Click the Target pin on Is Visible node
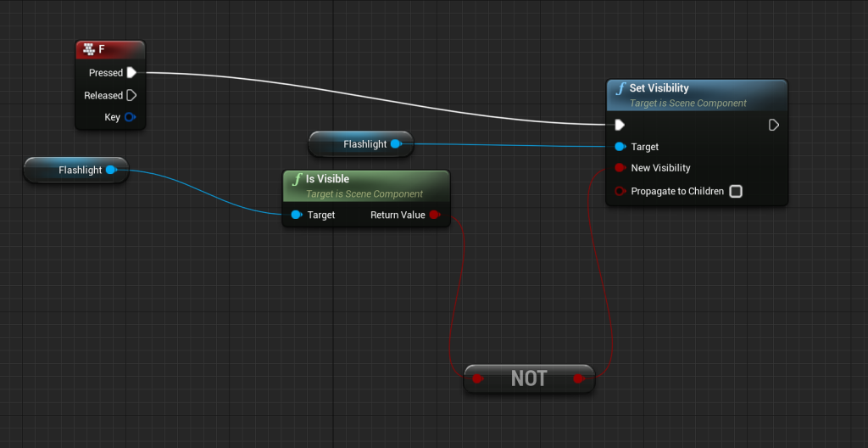The height and width of the screenshot is (448, 868). pos(296,215)
